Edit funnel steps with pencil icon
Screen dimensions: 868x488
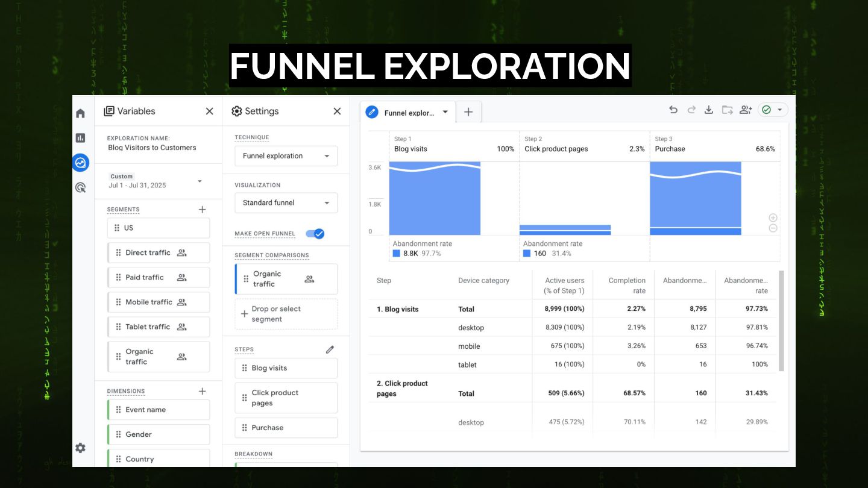point(330,349)
